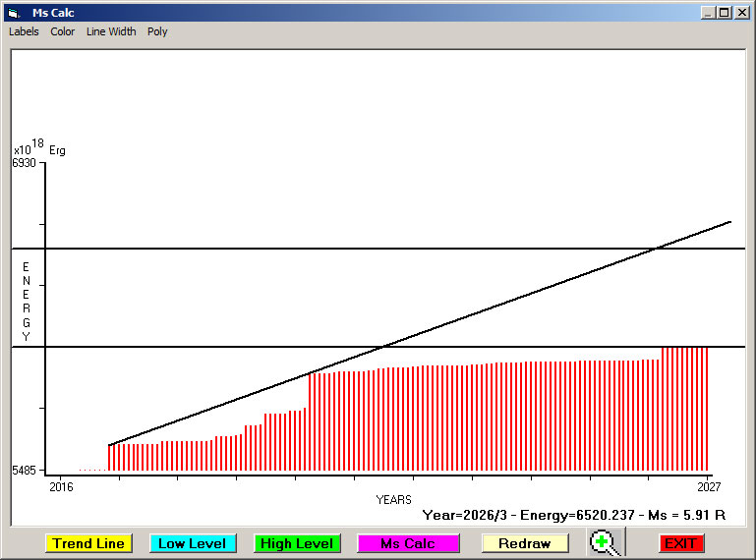The image size is (756, 560).
Task: Open the Color menu
Action: pos(63,31)
